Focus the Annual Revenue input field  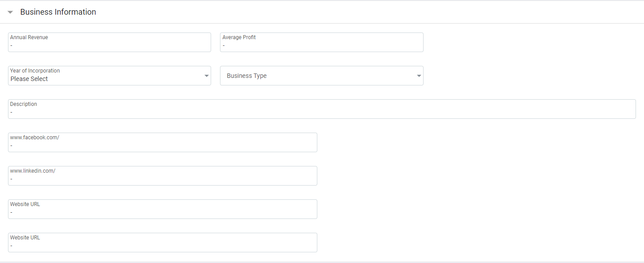(109, 45)
